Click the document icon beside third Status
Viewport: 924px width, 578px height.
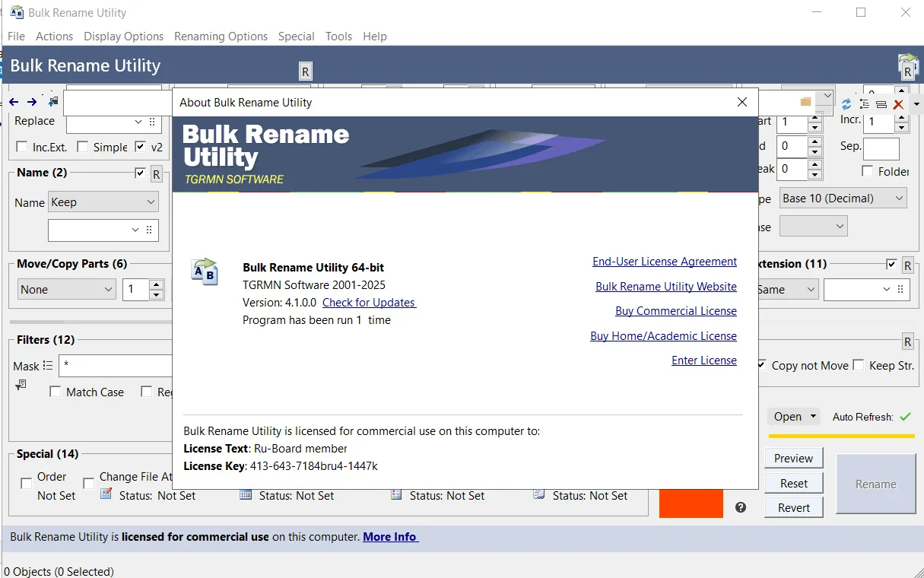(396, 494)
